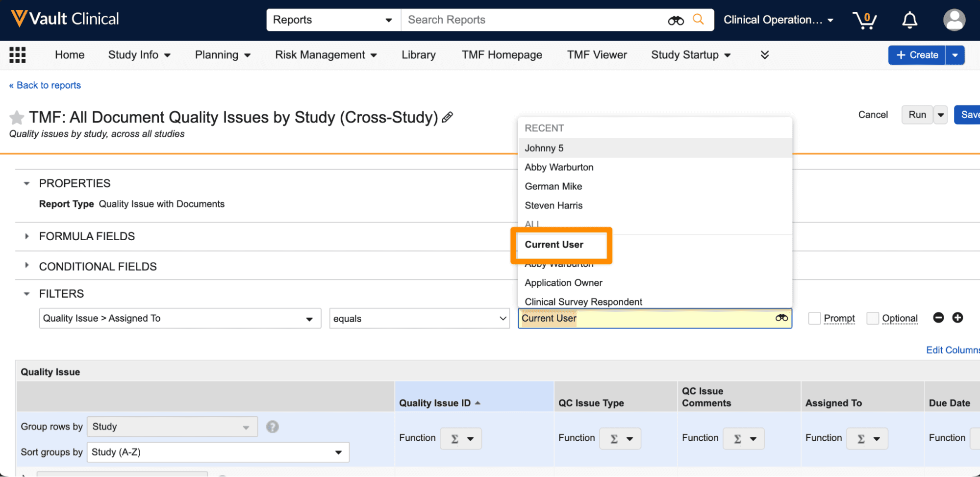
Task: Expand the FORMULA FIELDS section
Action: point(27,236)
